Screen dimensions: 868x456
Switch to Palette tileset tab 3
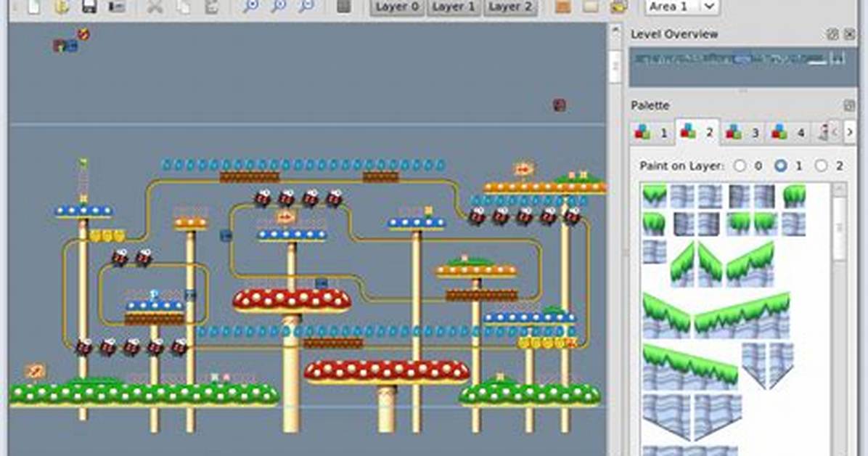coord(743,132)
